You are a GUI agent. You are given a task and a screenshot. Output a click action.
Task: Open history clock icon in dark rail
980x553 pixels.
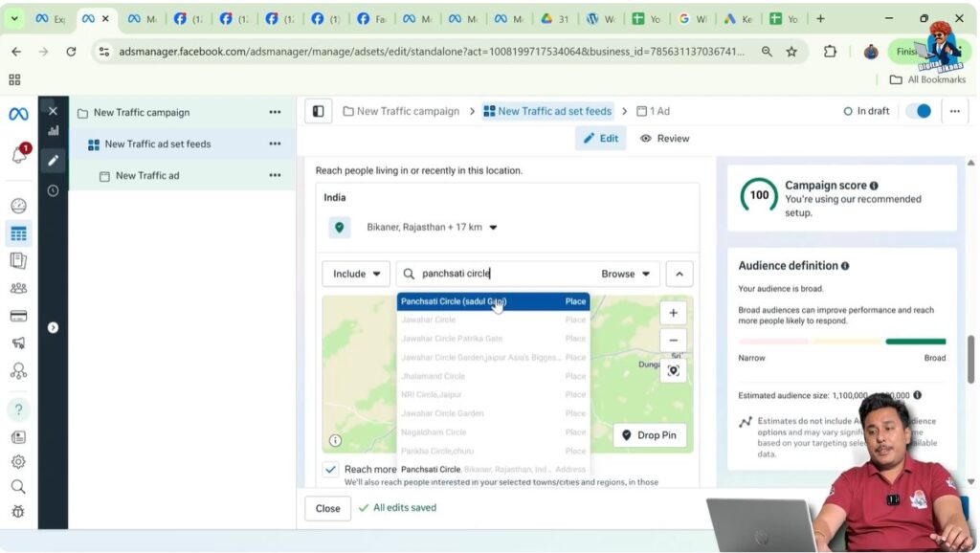click(54, 190)
